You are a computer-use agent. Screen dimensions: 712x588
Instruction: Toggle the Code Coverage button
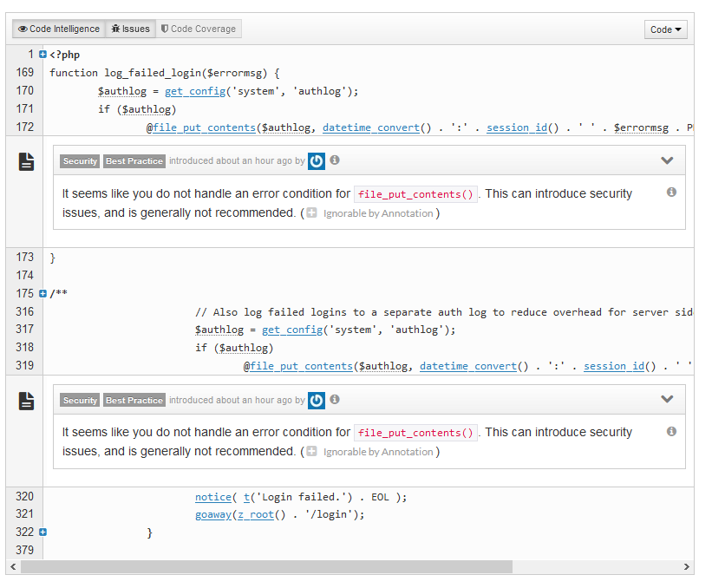point(199,29)
